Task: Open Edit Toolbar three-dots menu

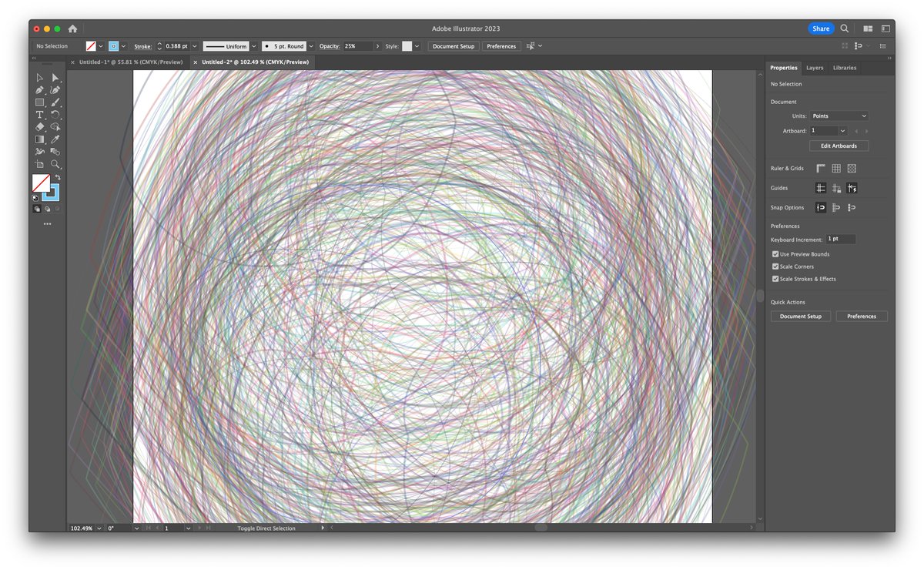Action: point(47,224)
